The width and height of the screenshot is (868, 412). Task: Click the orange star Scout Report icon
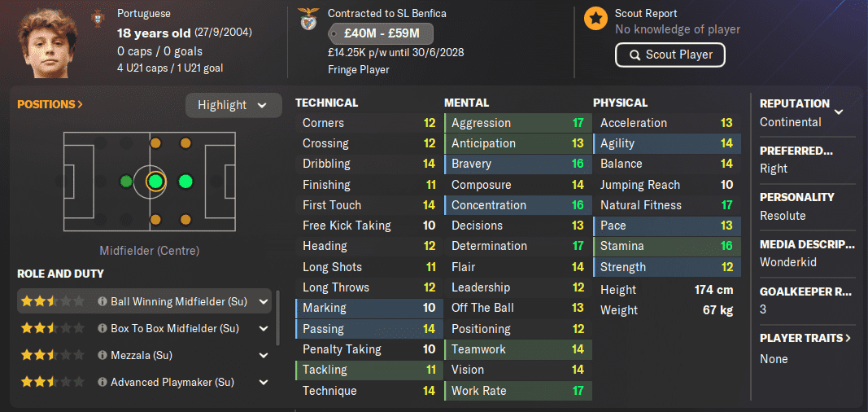tap(595, 19)
